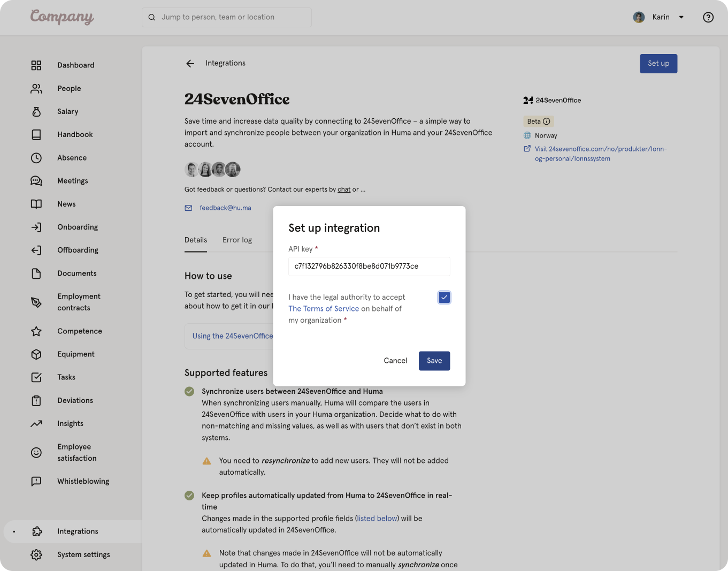
Task: Click the Deviations clipboard icon
Action: coord(36,400)
